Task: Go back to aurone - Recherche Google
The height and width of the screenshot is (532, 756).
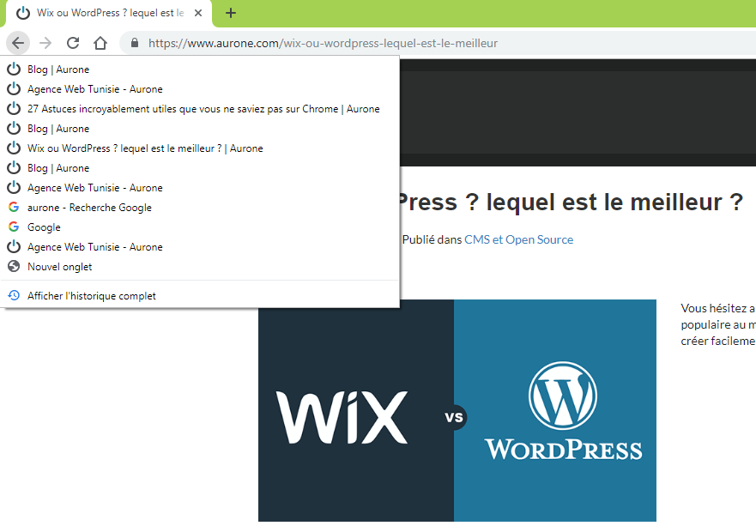Action: point(200,208)
